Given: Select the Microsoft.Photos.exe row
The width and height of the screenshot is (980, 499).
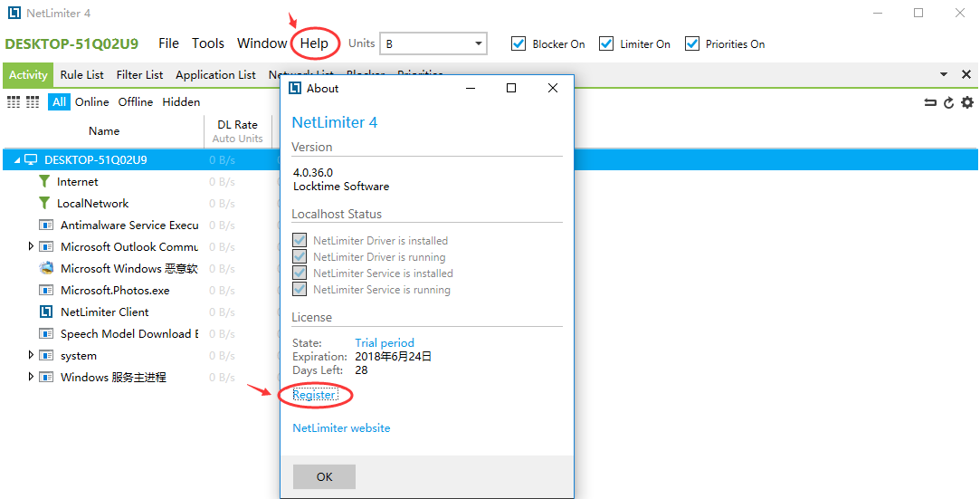Looking at the screenshot, I should tap(140, 290).
